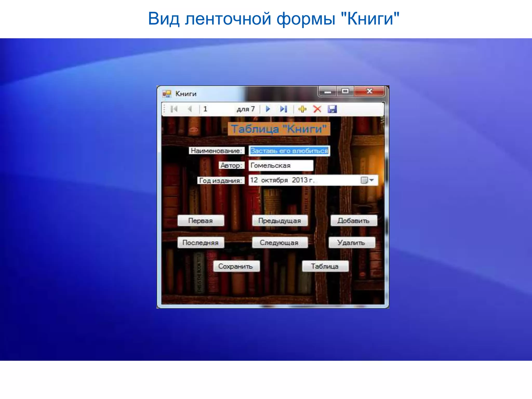Click the 'для 7' record count text
This screenshot has height=399, width=532.
245,109
